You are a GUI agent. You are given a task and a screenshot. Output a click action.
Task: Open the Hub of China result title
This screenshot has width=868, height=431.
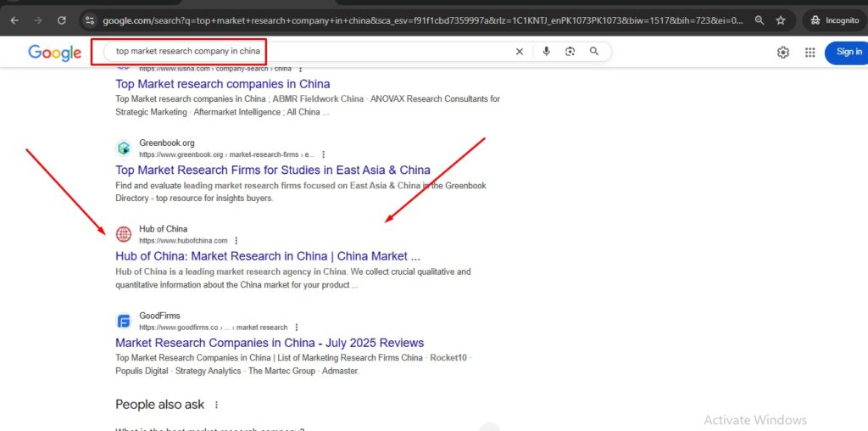click(268, 256)
